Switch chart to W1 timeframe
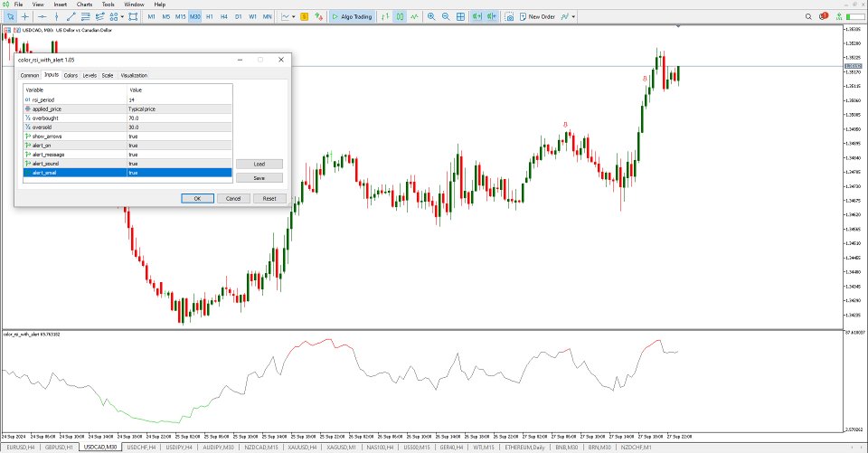The height and width of the screenshot is (453, 868). 252,16
